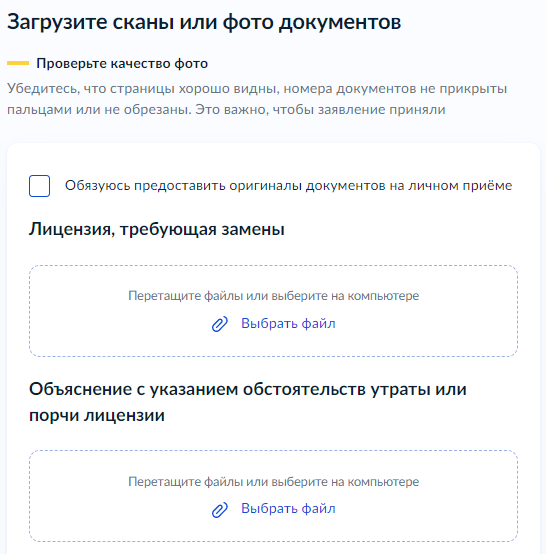
Task: Click the title Объяснение с указанием обстоятельств утраты
Action: [x=248, y=402]
